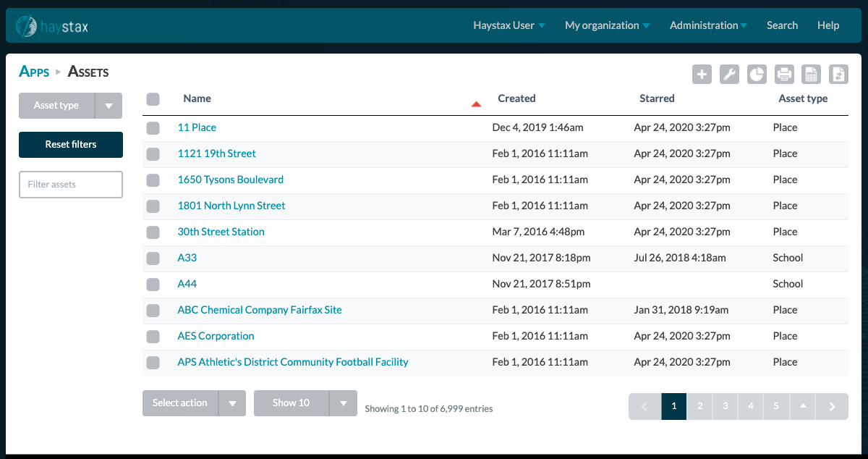Viewport: 868px width, 459px height.
Task: Open the A33 asset link
Action: coord(187,258)
